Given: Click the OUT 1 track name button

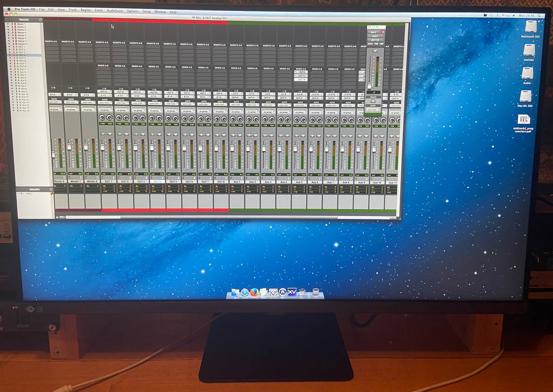Looking at the screenshot, I should coord(108,181).
